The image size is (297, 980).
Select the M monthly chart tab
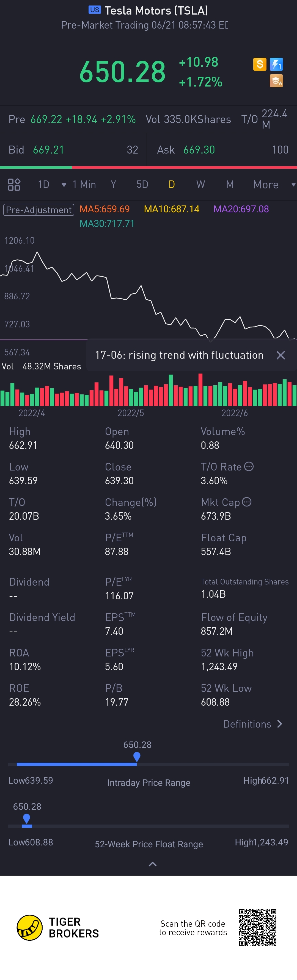click(230, 185)
